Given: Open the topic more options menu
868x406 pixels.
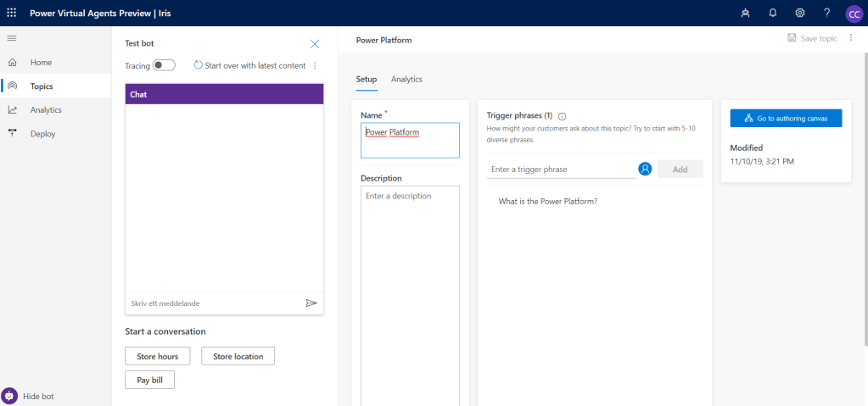Looking at the screenshot, I should tap(851, 38).
